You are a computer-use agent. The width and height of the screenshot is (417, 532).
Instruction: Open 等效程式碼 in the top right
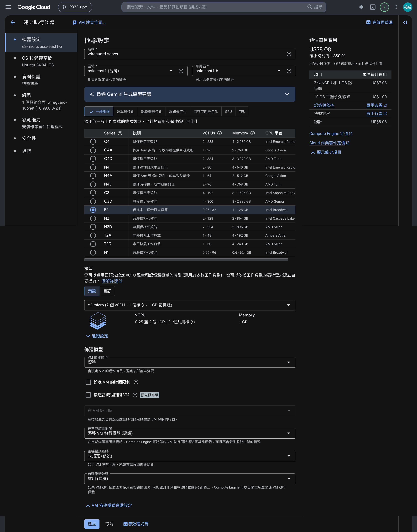pyautogui.click(x=379, y=22)
